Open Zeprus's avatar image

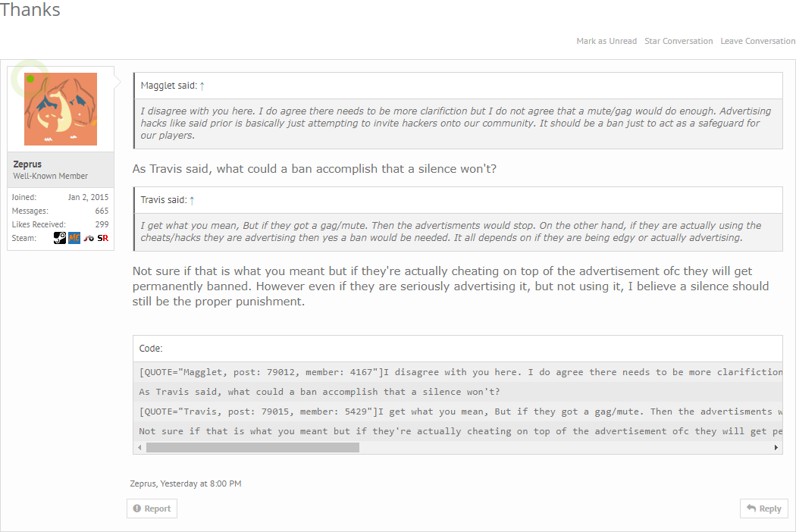61,109
